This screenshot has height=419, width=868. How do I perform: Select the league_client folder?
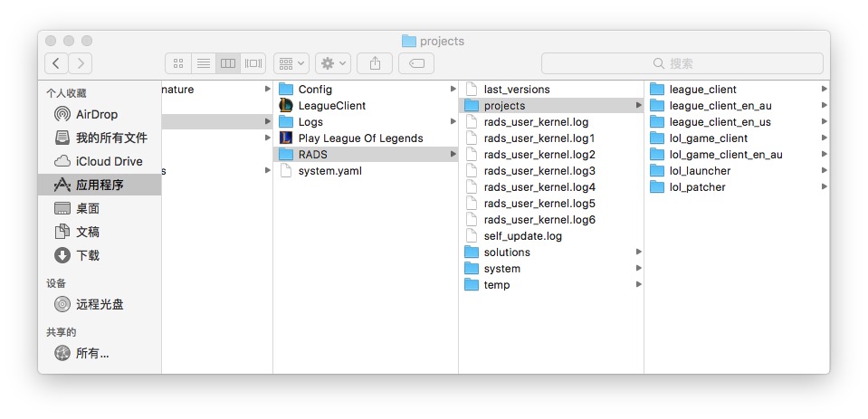pos(738,89)
